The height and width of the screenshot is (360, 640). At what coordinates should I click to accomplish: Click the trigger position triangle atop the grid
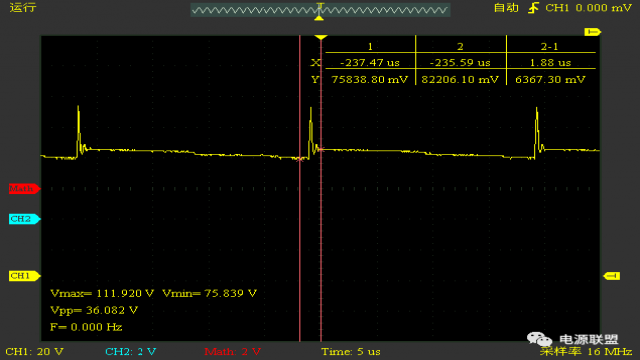pos(321,38)
